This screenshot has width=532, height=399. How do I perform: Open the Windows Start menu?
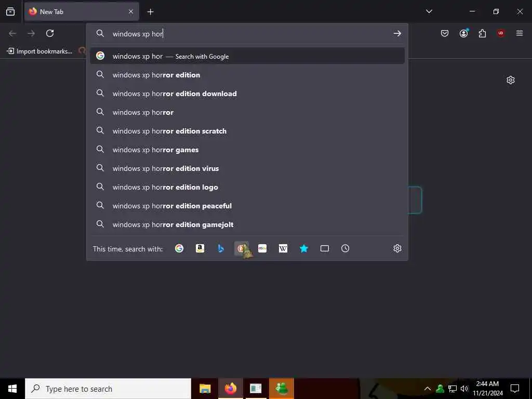point(12,389)
